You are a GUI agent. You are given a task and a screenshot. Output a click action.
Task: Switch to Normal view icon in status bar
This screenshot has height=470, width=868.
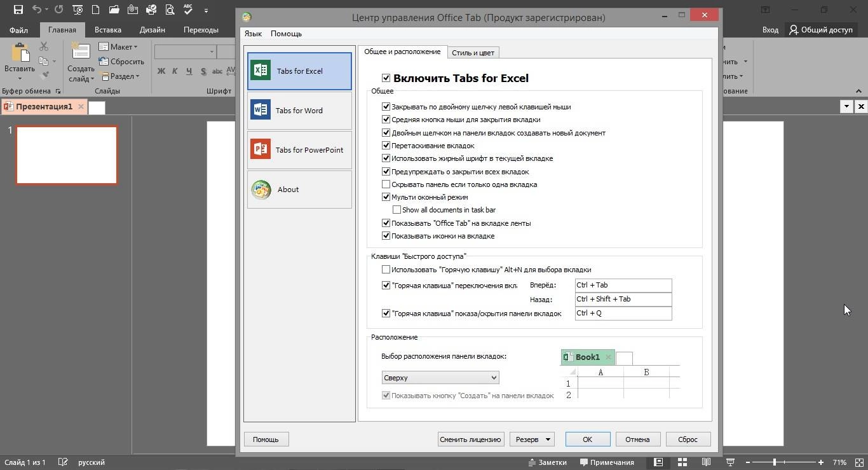pyautogui.click(x=658, y=462)
